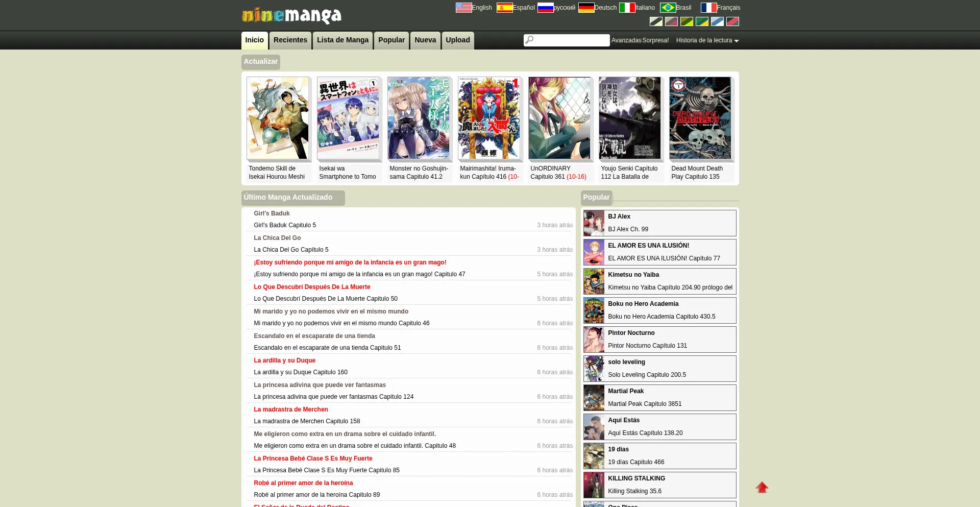Expand the Historia de la lectura dropdown
The image size is (980, 507).
point(707,40)
